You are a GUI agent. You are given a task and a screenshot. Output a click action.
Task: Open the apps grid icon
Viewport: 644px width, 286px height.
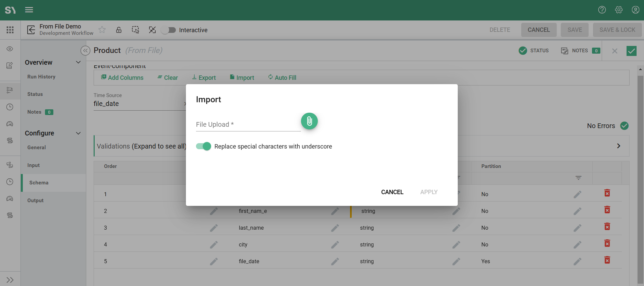10,30
